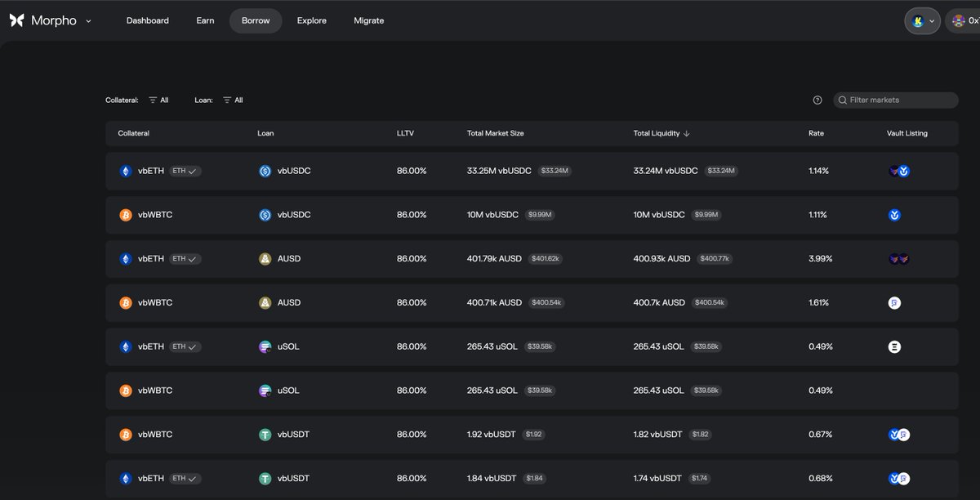
Task: Open the wallet account button
Action: point(962,21)
